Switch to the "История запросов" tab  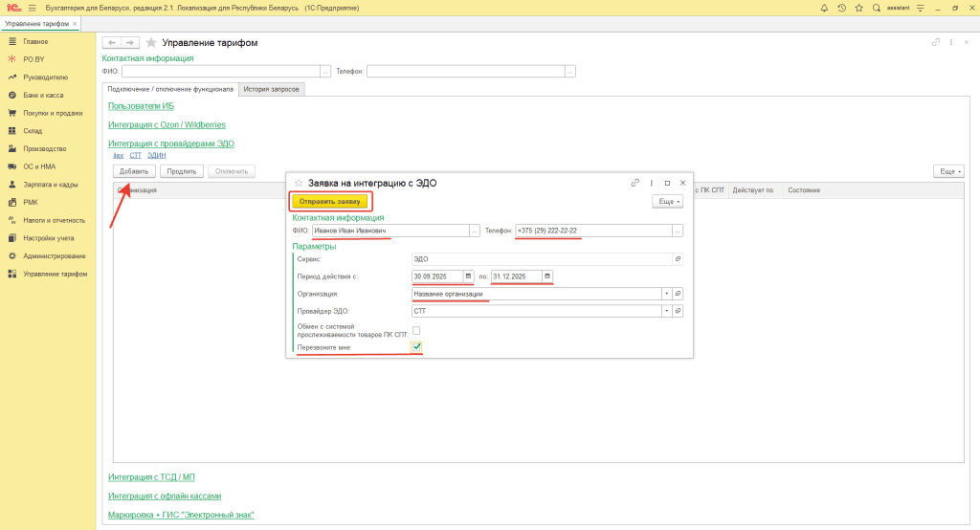pos(272,89)
